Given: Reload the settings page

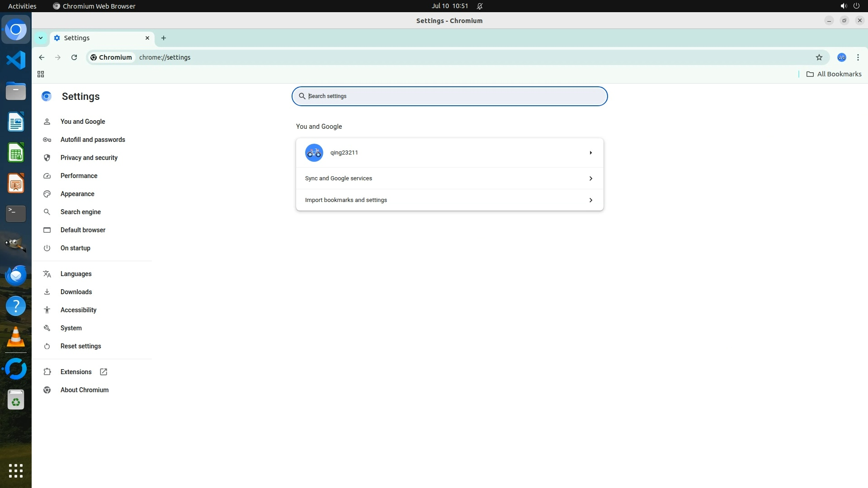Looking at the screenshot, I should pyautogui.click(x=74, y=57).
